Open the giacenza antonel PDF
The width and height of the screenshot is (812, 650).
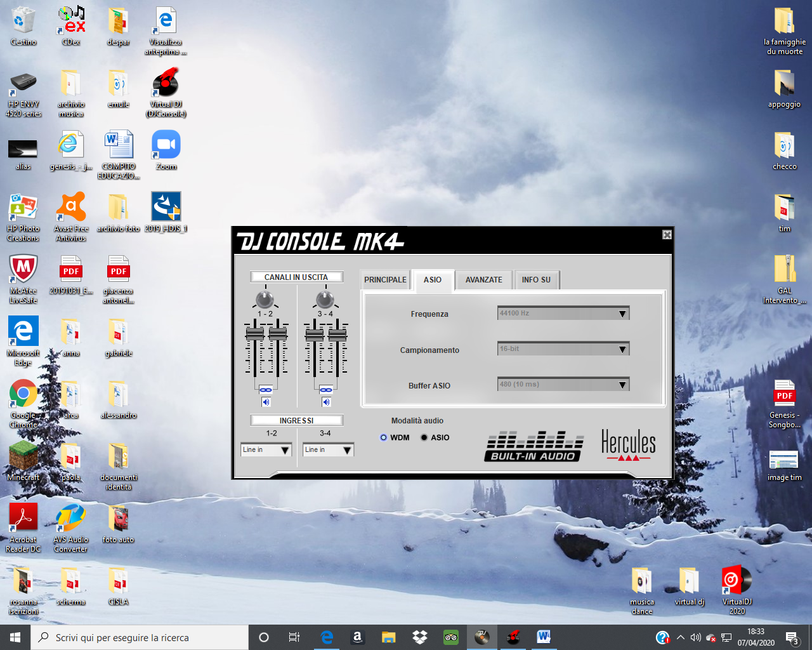pyautogui.click(x=119, y=279)
